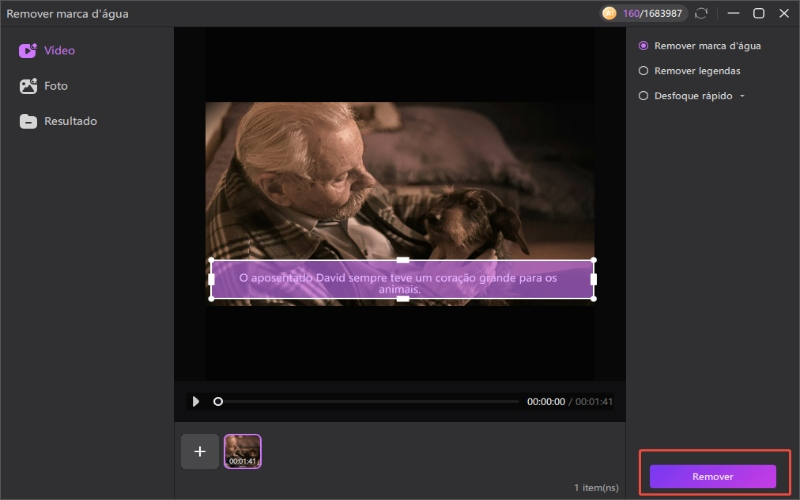The height and width of the screenshot is (500, 800).
Task: Click the top-middle handle of selection box
Action: (403, 260)
